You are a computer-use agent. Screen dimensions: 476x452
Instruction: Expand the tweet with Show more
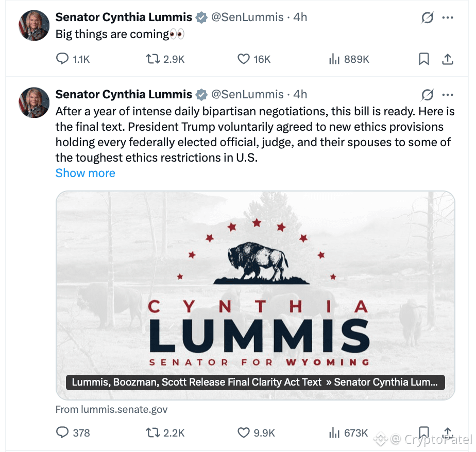click(86, 173)
